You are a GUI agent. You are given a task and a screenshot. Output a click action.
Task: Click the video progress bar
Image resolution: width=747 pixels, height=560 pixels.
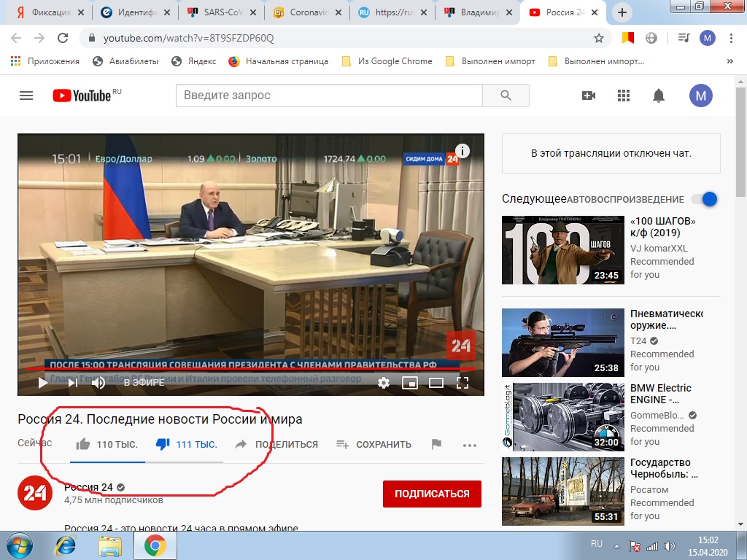point(251,368)
